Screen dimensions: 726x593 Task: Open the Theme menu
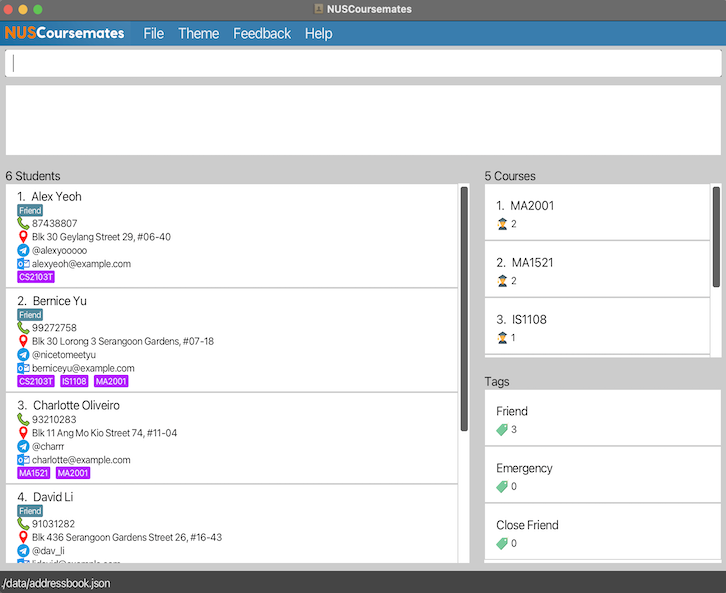[x=198, y=33]
